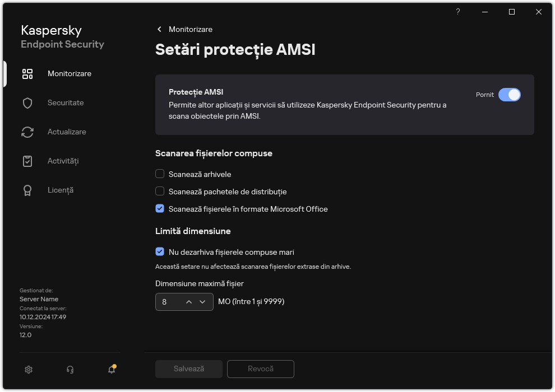This screenshot has height=392, width=555.
Task: Click the Activități clipboard icon
Action: tap(27, 161)
